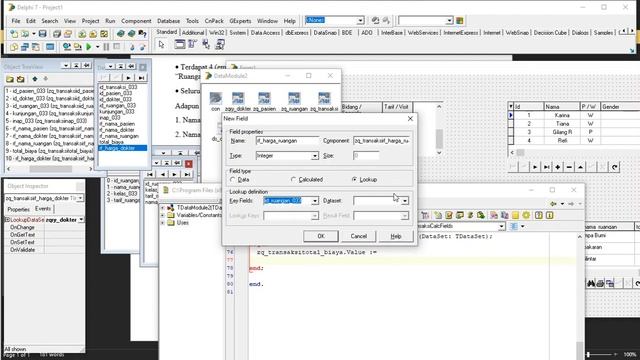Click the Last record button in DBNavigator

point(546,167)
